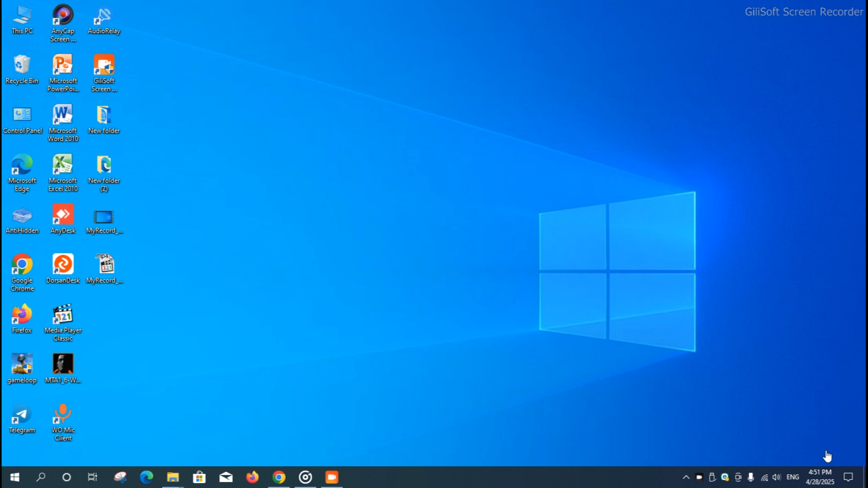The image size is (868, 488).
Task: Click Show Desktop sliver at taskbar edge
Action: (x=866, y=477)
